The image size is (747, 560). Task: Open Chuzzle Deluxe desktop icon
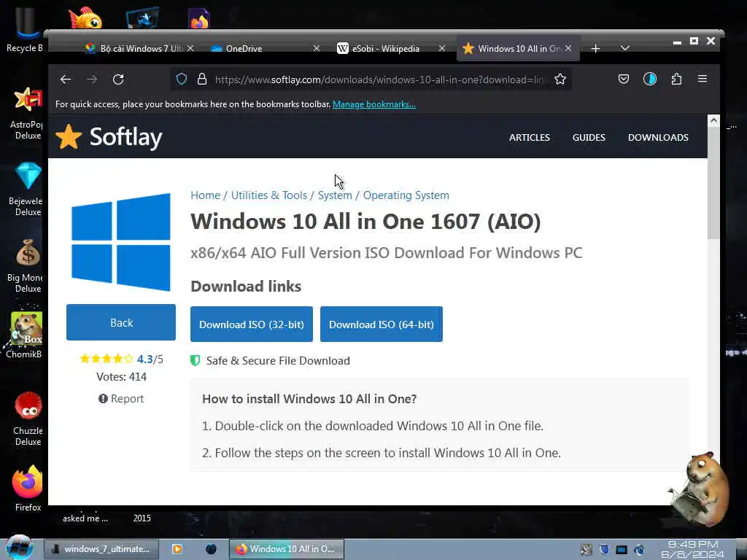pyautogui.click(x=28, y=419)
